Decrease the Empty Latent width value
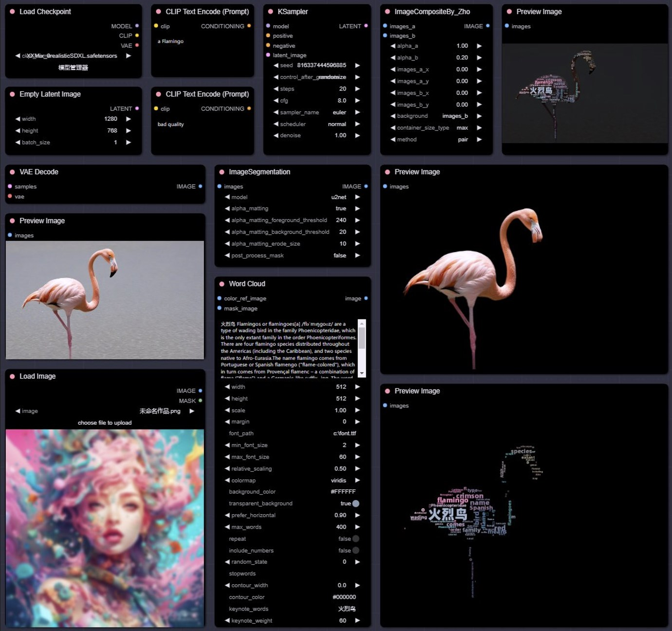Viewport: 672px width, 631px height. click(18, 119)
